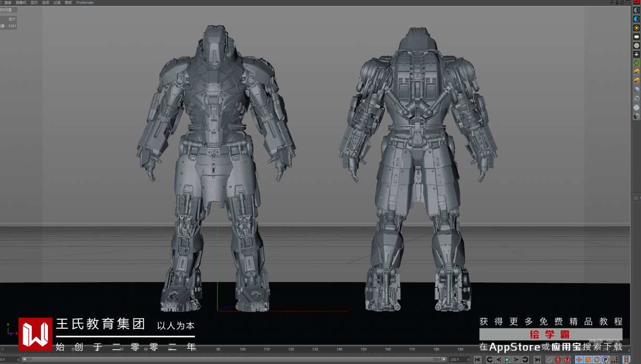Open the ProRender viewport menu
641x364 pixels.
[85, 3]
